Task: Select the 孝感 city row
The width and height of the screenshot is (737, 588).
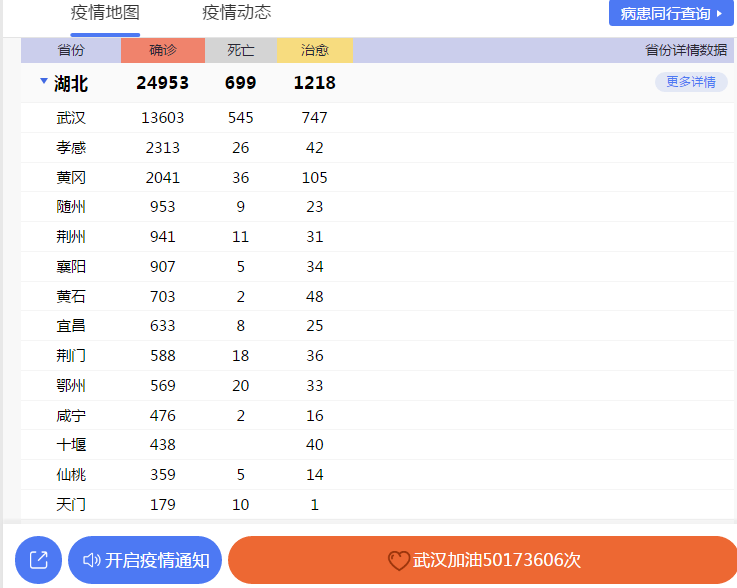Action: (71, 147)
